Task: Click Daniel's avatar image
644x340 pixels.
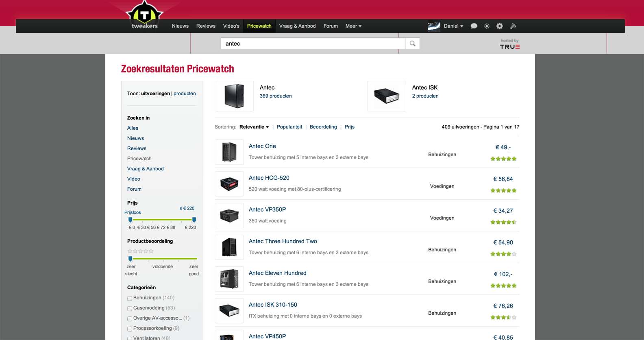Action: pos(434,26)
